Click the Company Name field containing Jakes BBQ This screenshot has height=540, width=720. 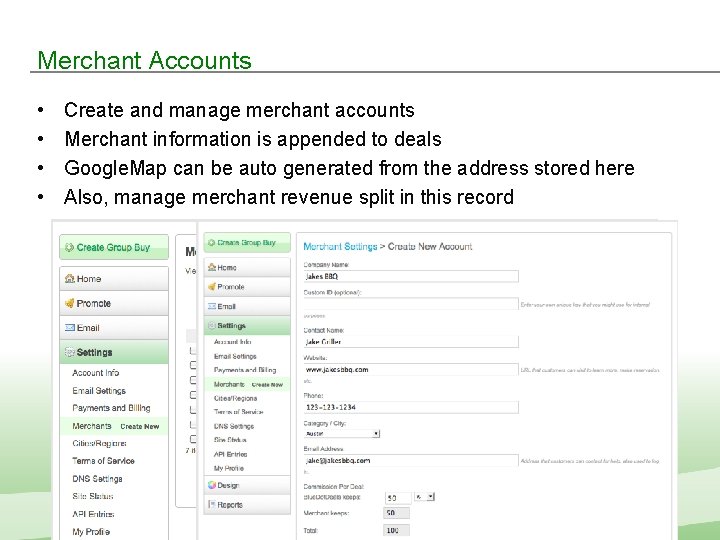(x=411, y=276)
